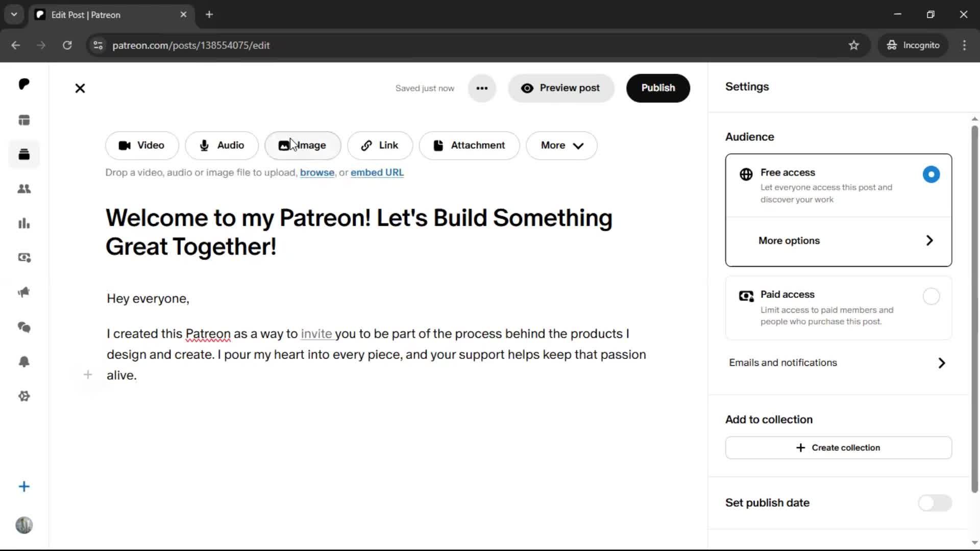Expand the More media dropdown
The width and height of the screenshot is (980, 551).
pyautogui.click(x=561, y=145)
